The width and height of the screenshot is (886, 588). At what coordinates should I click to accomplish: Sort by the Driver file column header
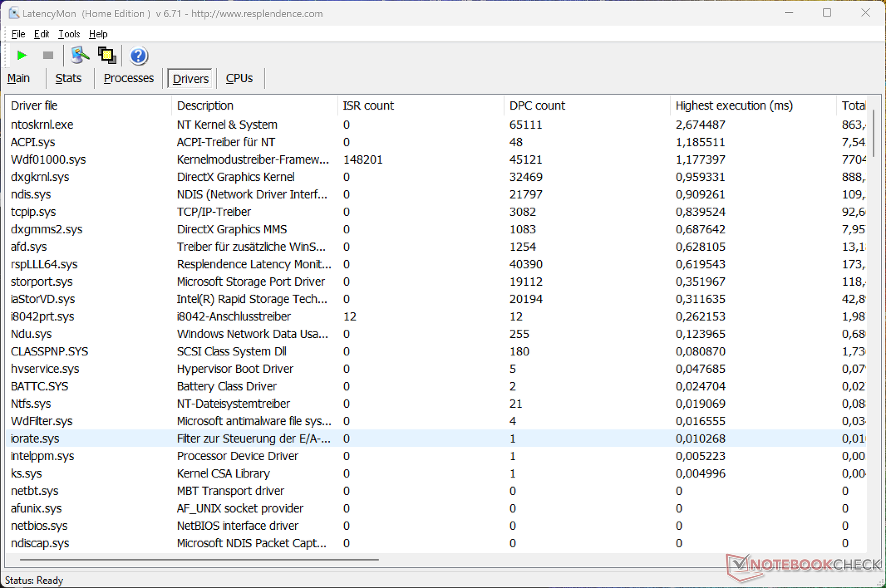[88, 105]
